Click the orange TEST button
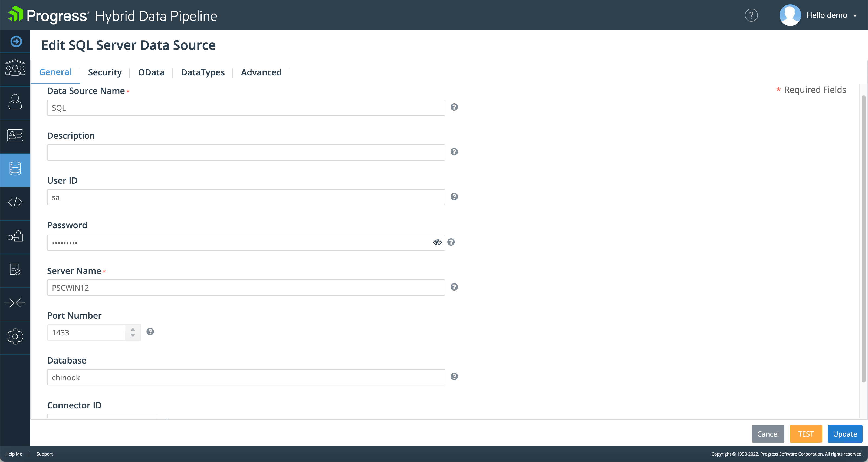Screen dimensions: 868x462 (806, 434)
